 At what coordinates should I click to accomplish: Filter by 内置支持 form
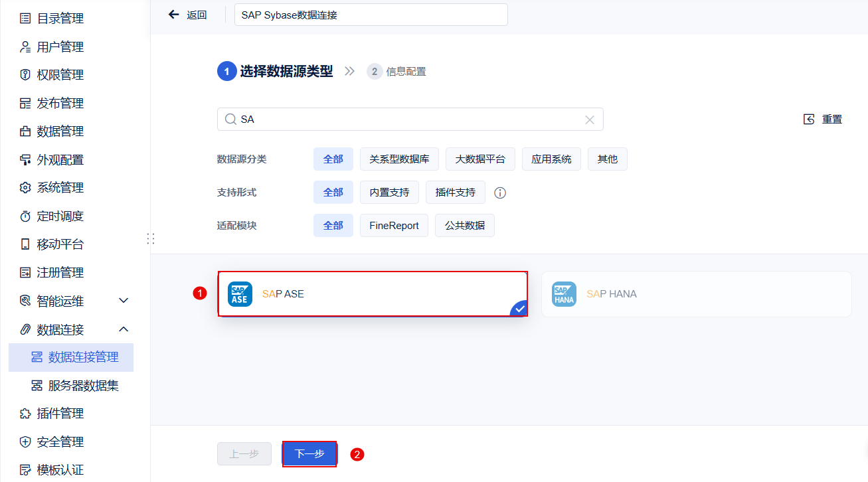[389, 193]
